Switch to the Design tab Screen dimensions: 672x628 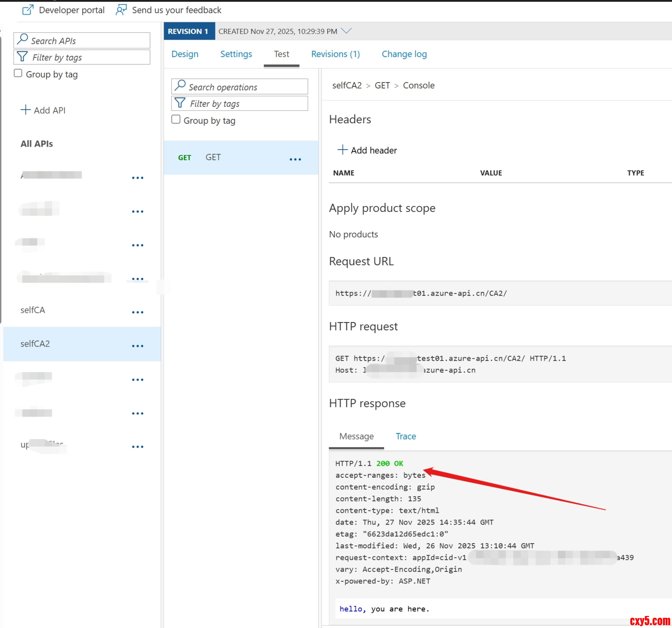point(185,54)
